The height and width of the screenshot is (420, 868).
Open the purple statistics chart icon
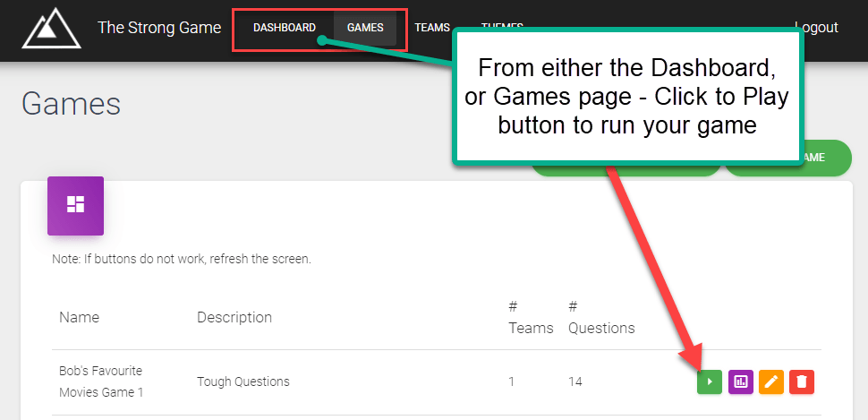click(740, 381)
